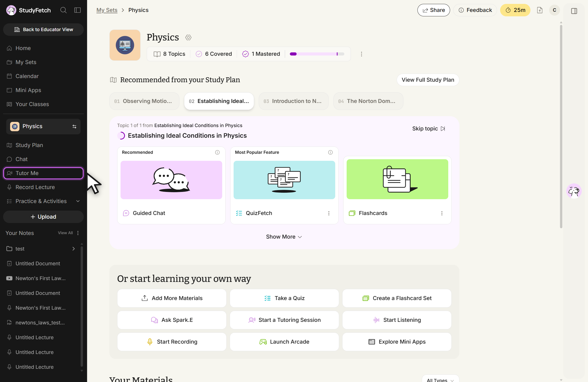Viewport: 588px width, 382px height.
Task: Click Add More Materials
Action: coord(172,298)
